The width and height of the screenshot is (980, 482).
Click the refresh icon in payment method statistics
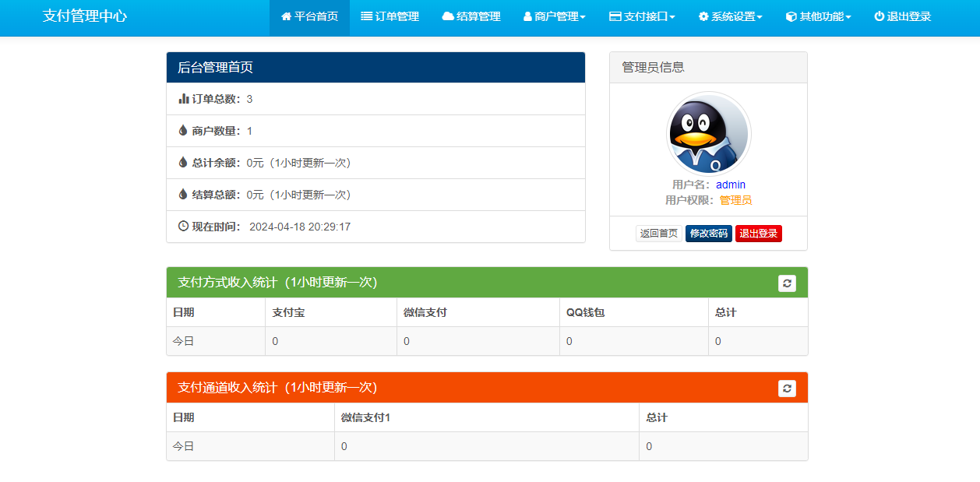coord(787,283)
